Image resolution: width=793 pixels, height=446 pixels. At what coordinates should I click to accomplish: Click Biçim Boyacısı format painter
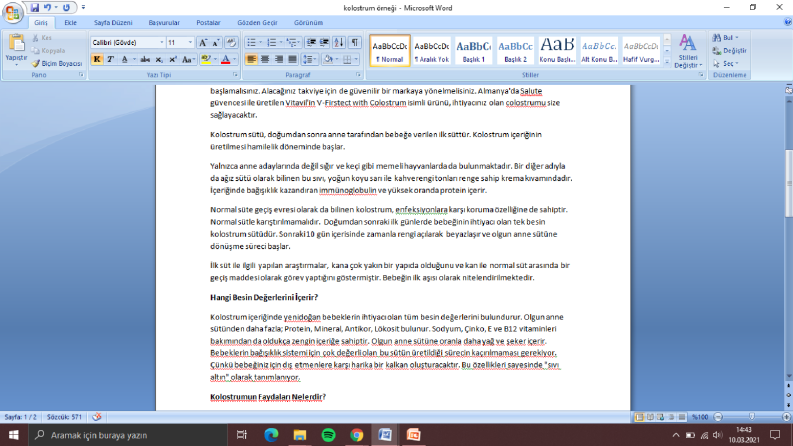56,64
